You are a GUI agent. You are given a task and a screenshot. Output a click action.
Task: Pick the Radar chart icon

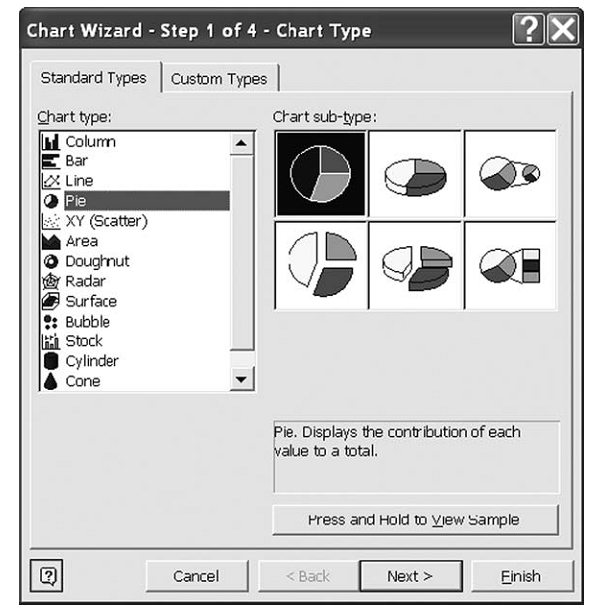(51, 281)
